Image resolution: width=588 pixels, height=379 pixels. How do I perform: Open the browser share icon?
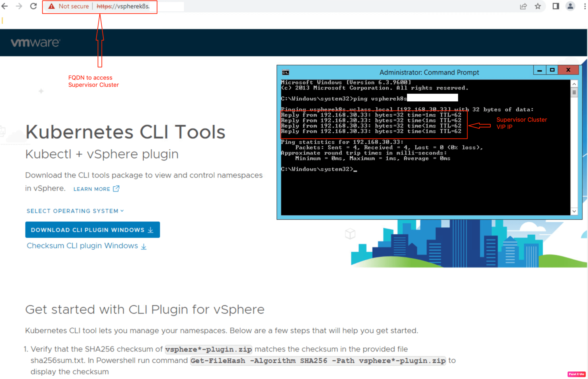[x=524, y=6]
